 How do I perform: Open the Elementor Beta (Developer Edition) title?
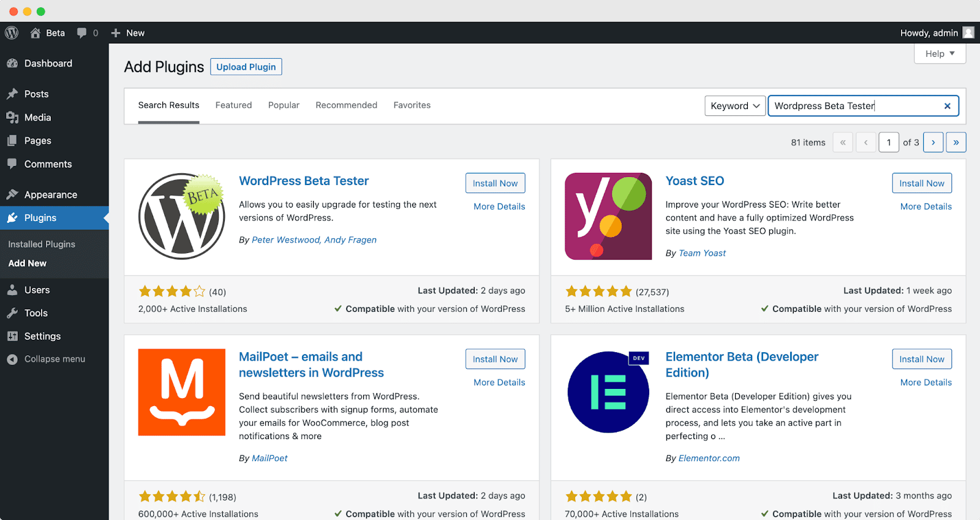pos(742,364)
